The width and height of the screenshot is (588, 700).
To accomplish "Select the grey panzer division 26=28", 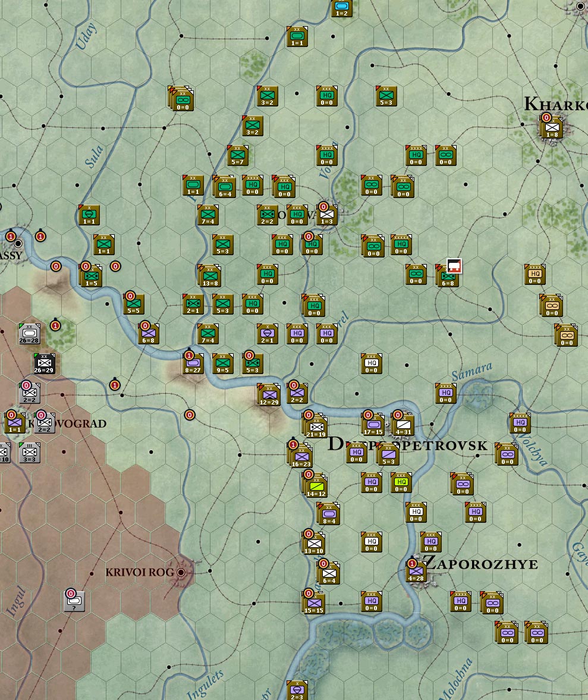I will pos(30,334).
